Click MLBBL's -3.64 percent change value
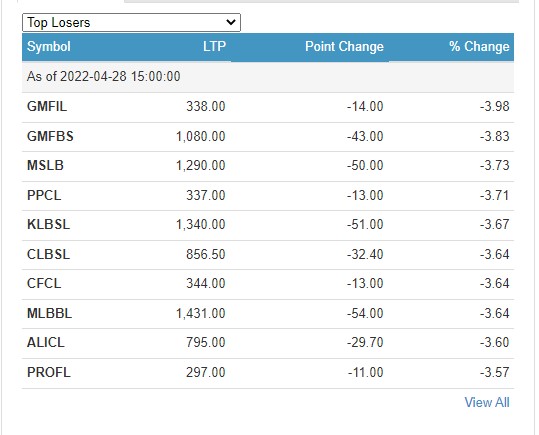 (495, 313)
